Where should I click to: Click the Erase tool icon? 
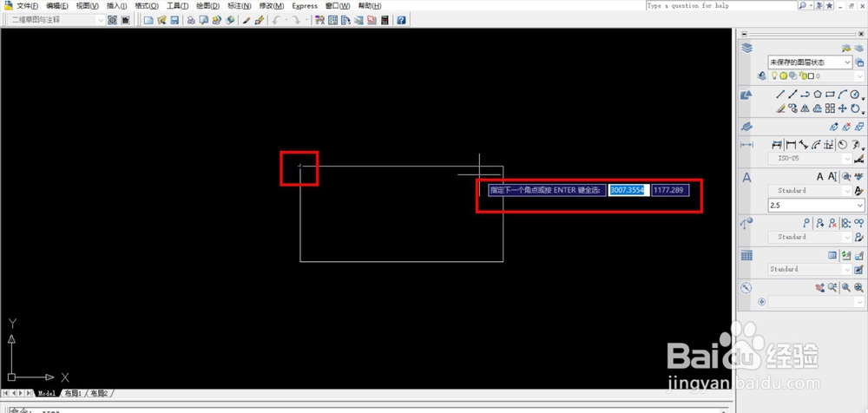(780, 108)
